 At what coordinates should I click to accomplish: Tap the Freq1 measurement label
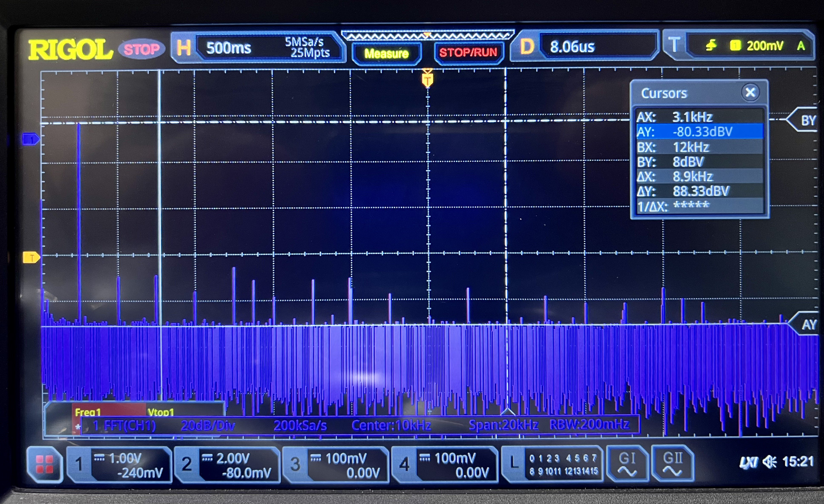[88, 412]
